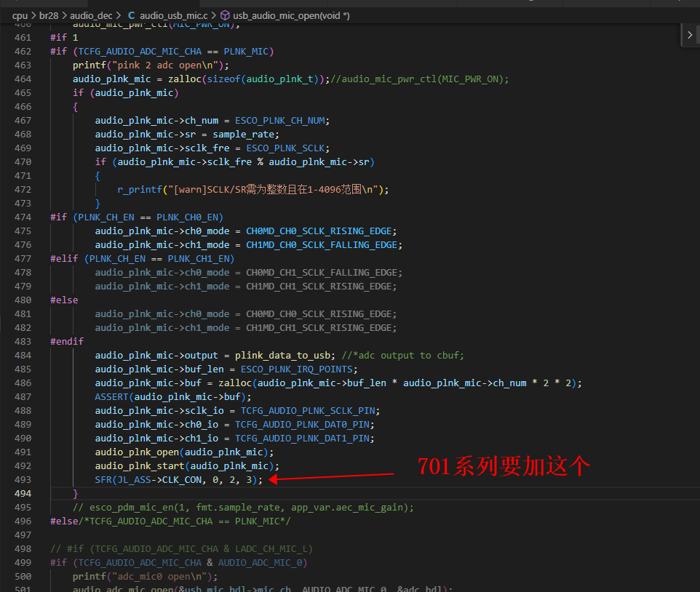
Task: Click TCFG_AUDIO_PLNK_DAT0_PIN macro
Action: tap(302, 424)
